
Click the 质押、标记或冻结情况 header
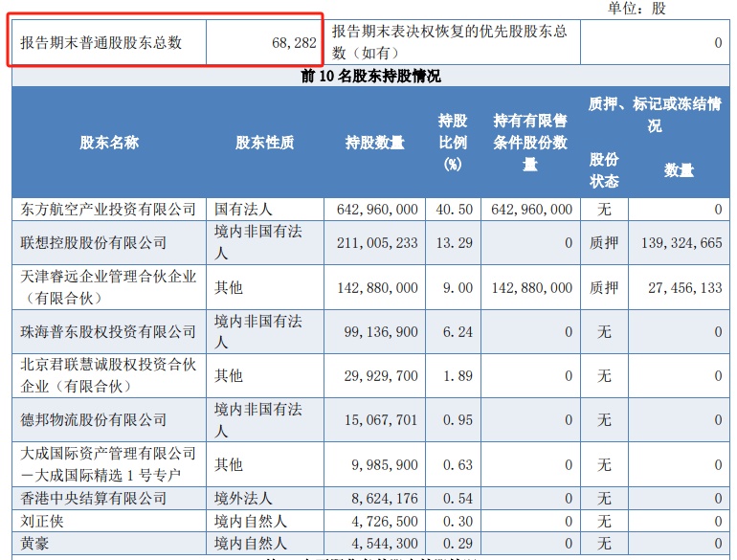(x=655, y=114)
